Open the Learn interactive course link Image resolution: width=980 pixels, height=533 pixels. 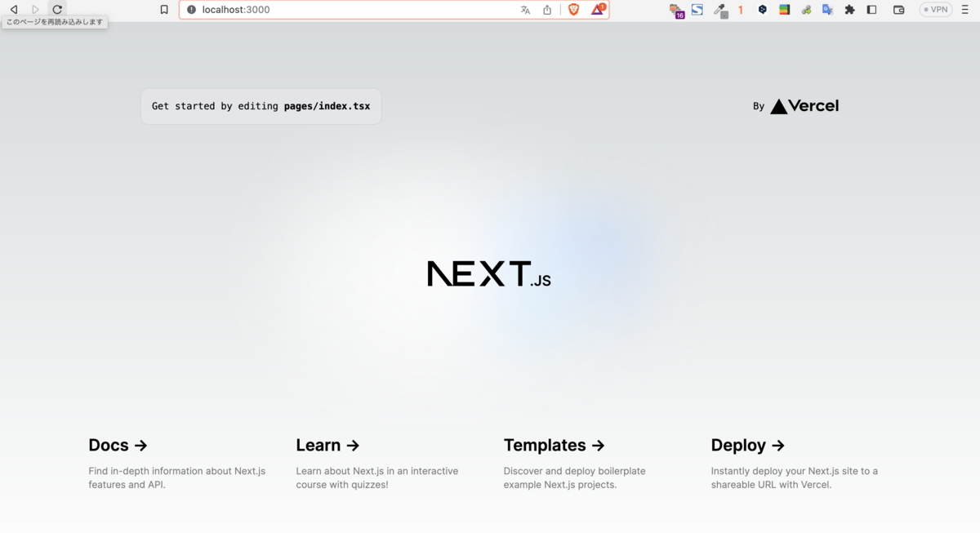point(327,445)
